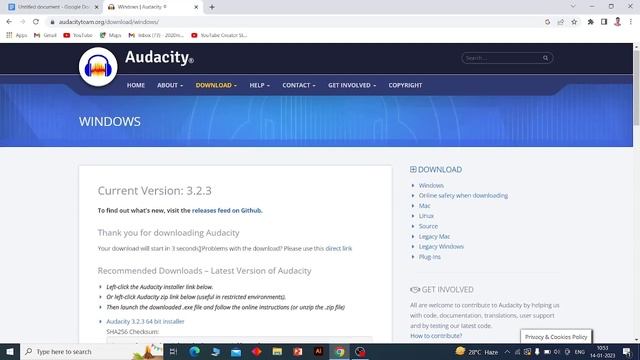640x360 pixels.
Task: Open the Chrome profile avatar
Action: [x=618, y=22]
